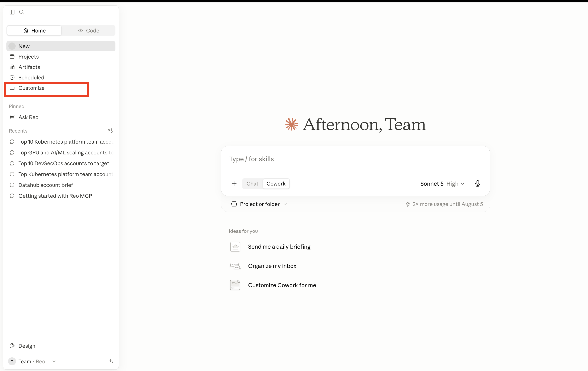Open Scheduled in the sidebar
The image size is (588, 371).
click(61, 77)
